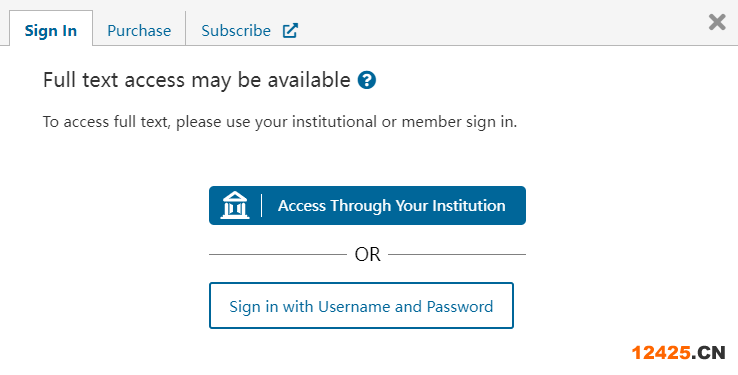Click the "Full text access may be available" heading
Viewport: 738px width, 375px height.
(196, 80)
